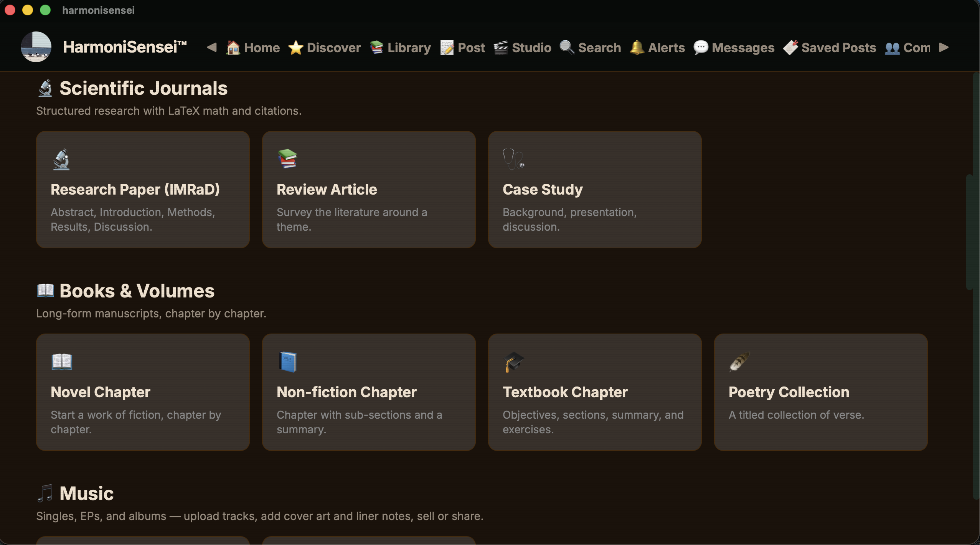Select the Research Paper (IMRaD) title

pyautogui.click(x=135, y=190)
